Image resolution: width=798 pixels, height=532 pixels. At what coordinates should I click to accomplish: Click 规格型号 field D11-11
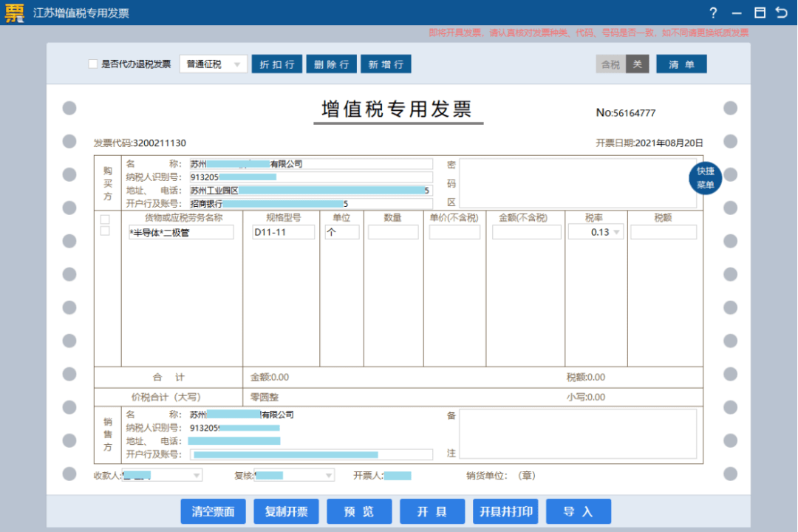(x=284, y=232)
